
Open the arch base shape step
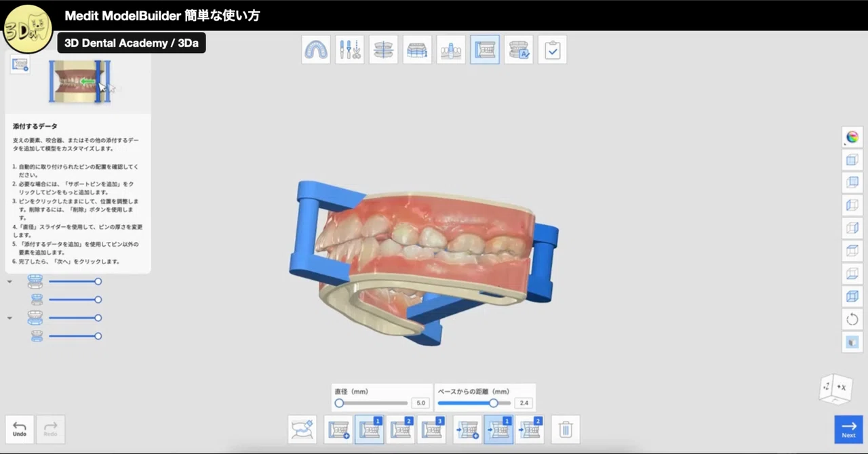pos(316,49)
